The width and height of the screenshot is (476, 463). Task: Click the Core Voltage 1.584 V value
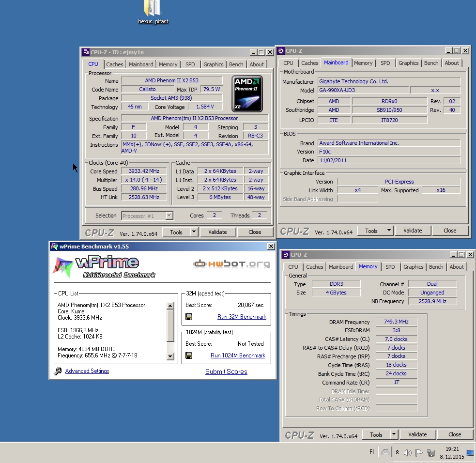[205, 107]
